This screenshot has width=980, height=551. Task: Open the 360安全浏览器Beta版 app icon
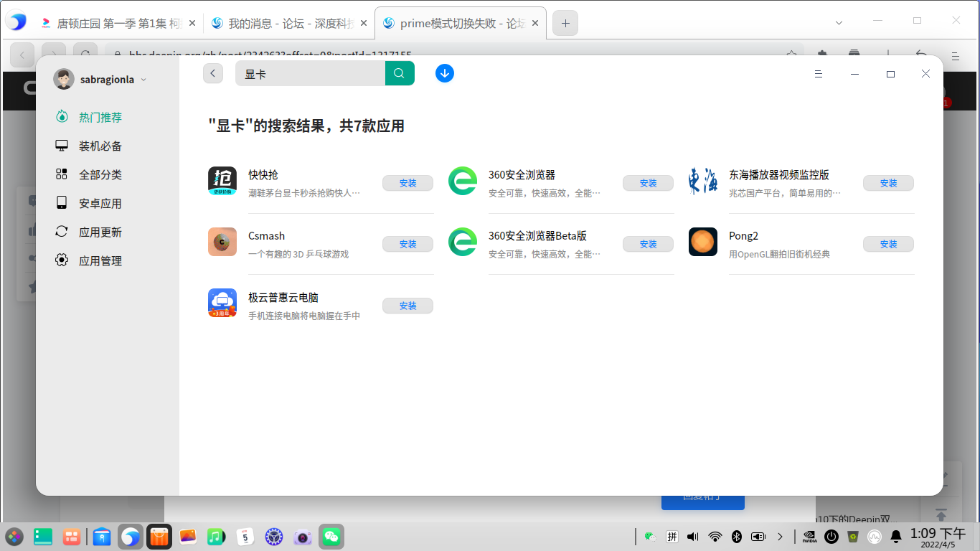point(463,242)
